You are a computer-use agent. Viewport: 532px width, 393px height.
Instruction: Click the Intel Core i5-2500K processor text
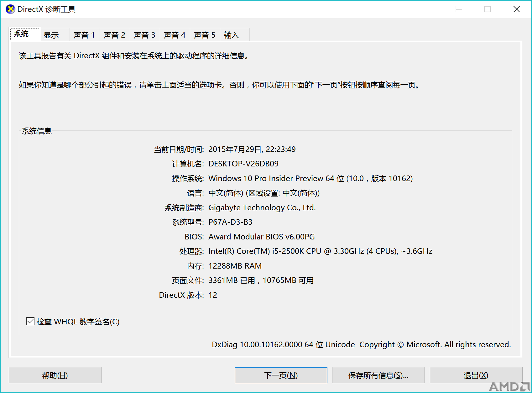coord(320,251)
